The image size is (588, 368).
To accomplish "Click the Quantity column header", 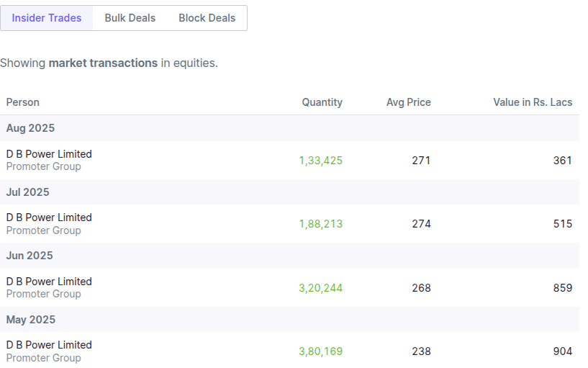I will 322,102.
